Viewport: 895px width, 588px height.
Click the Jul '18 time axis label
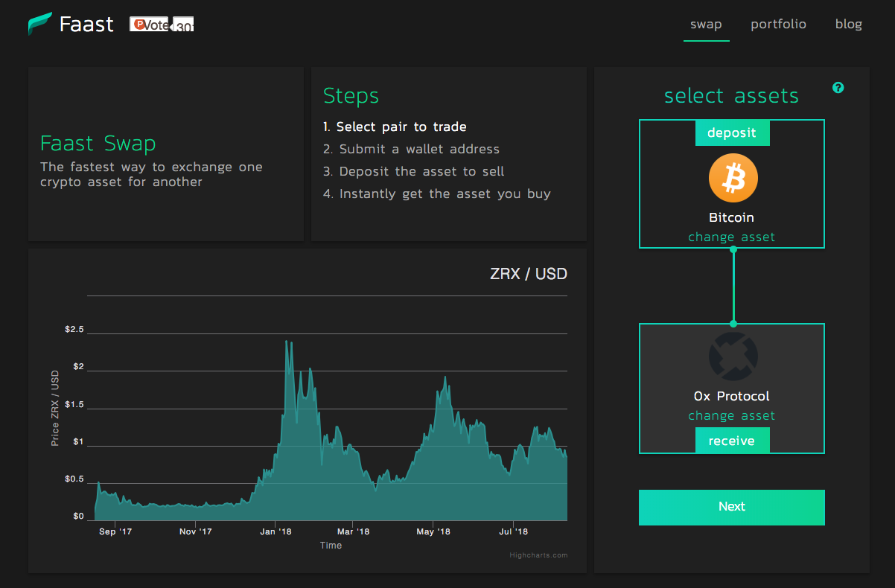(x=513, y=531)
